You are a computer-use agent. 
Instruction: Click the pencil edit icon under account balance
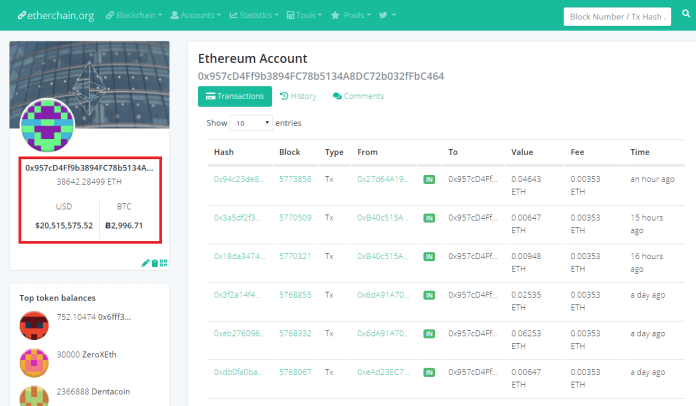(145, 263)
